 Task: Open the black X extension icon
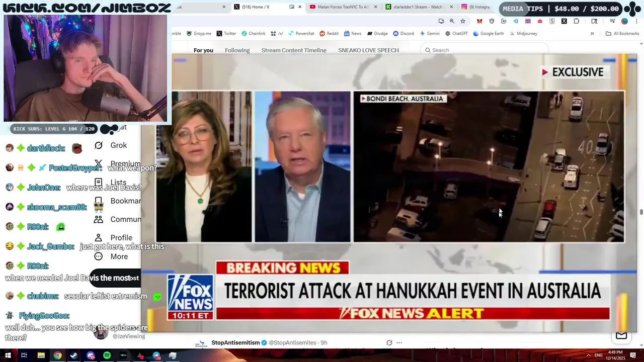[x=564, y=21]
